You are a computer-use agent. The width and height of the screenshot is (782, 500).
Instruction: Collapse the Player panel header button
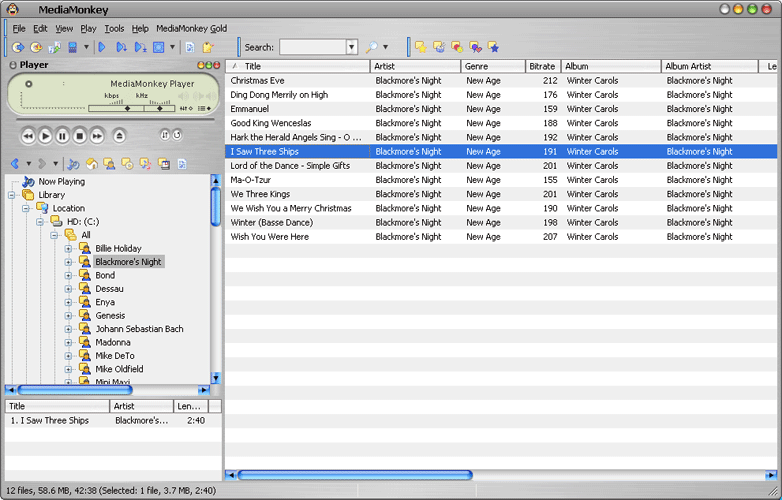coord(13,65)
